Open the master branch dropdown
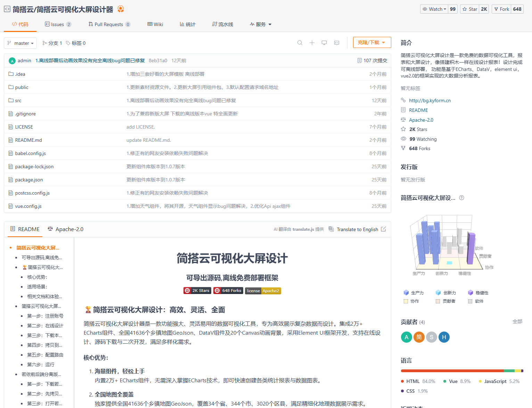Screen dimensions: 532x408 click(21, 43)
